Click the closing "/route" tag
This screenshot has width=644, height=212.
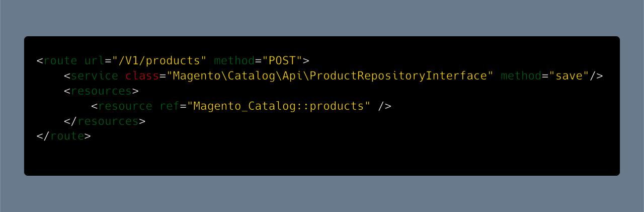tap(64, 136)
